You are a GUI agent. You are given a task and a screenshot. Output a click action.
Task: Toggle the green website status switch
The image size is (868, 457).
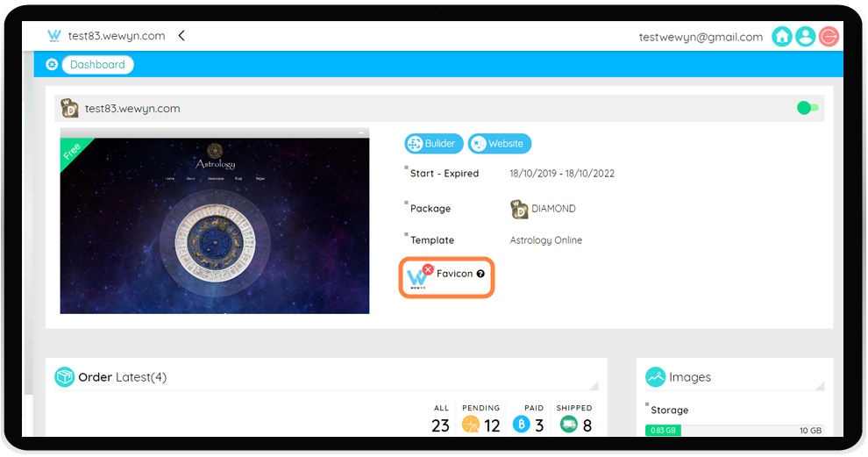(808, 108)
